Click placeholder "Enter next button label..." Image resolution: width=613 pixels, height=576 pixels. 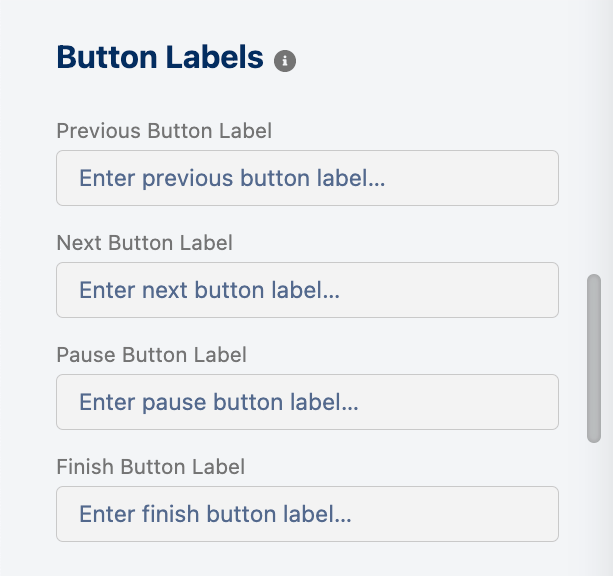[209, 291]
